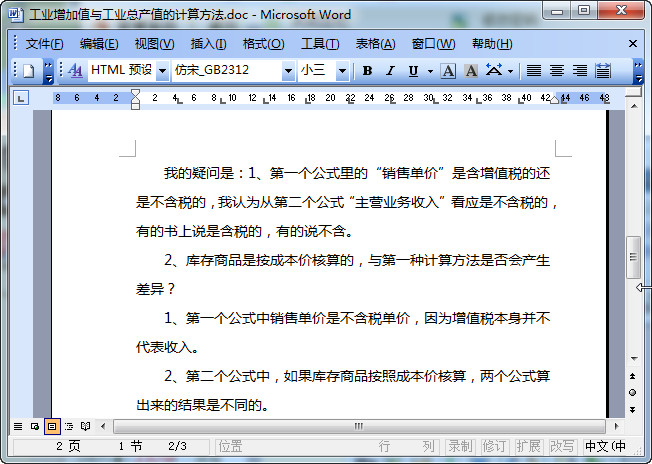
Task: Click the New Blank Document icon
Action: coord(28,71)
